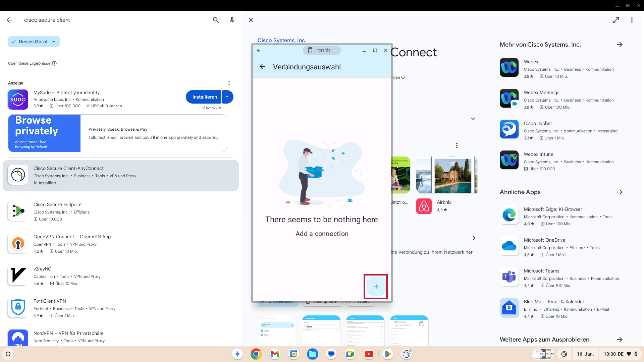Open the Porträt orientation dropdown
The image size is (644, 362).
(322, 50)
